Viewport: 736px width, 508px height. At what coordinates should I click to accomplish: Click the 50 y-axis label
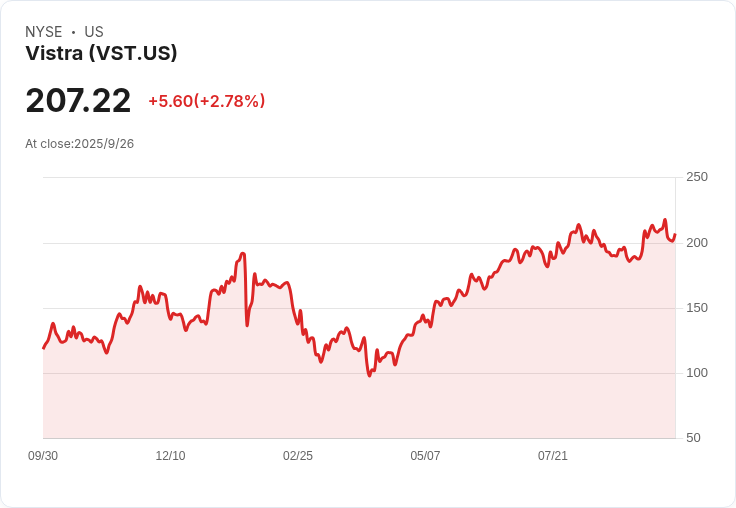(x=693, y=438)
